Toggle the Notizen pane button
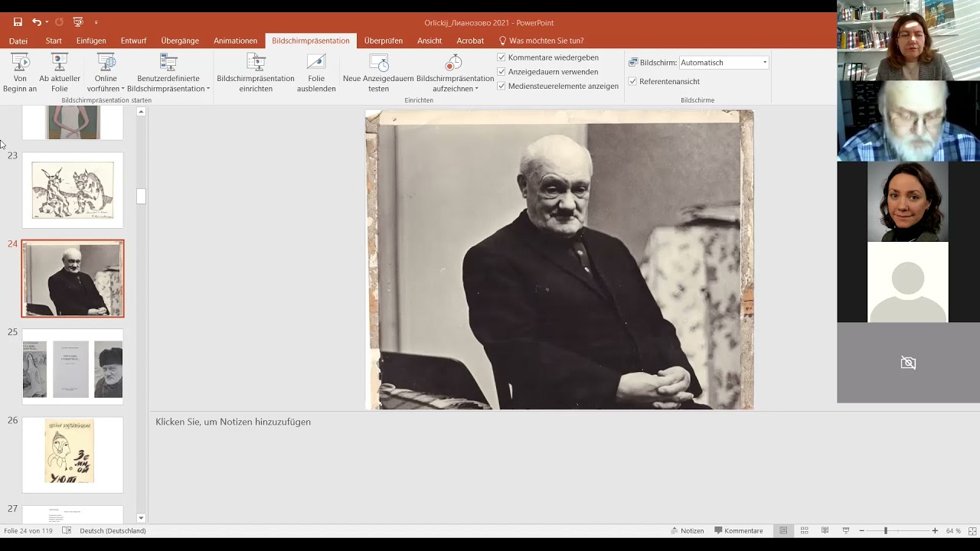The width and height of the screenshot is (980, 551). (x=687, y=530)
